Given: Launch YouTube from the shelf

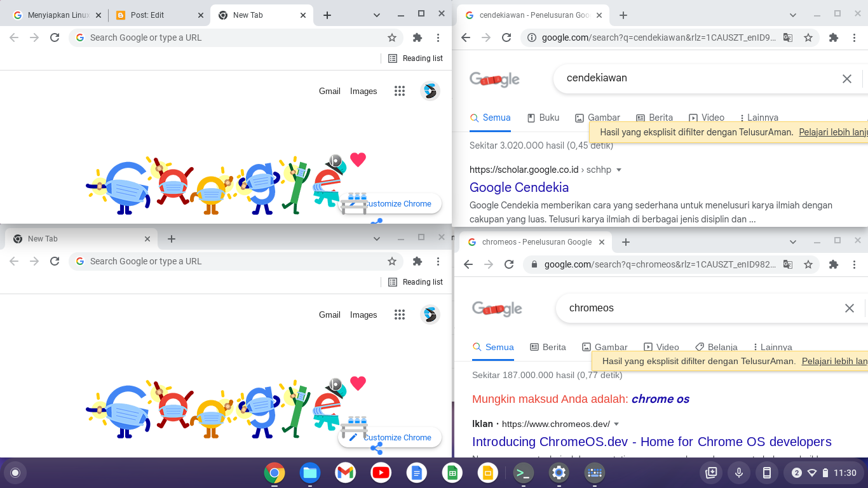Looking at the screenshot, I should coord(381,473).
